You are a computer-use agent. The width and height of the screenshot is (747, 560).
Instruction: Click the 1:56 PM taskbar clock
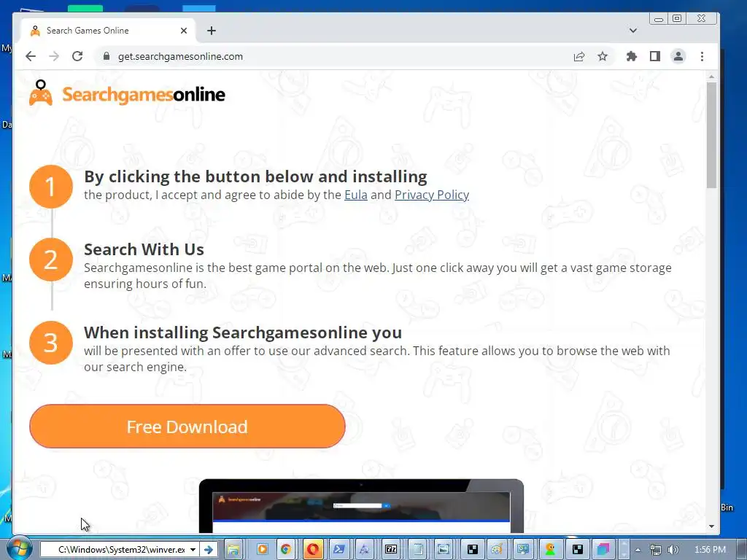click(710, 550)
